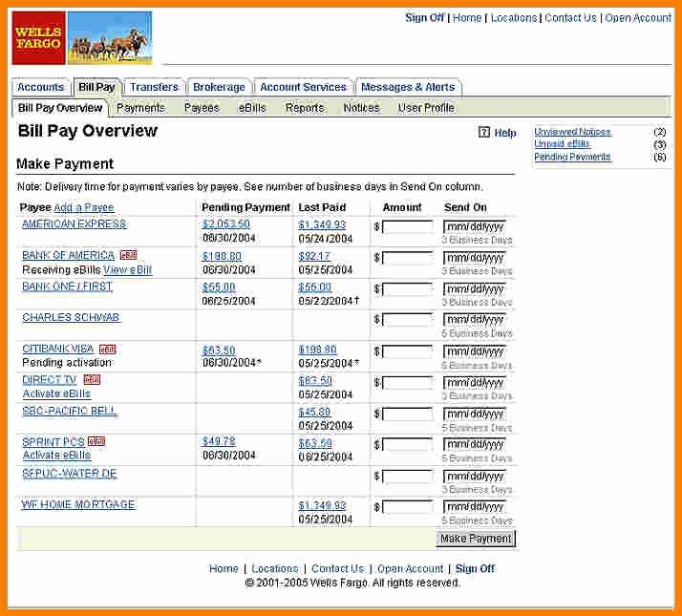Viewport: 682px width, 616px height.
Task: Click the eBill icon beside Citibank Visa
Action: pyautogui.click(x=107, y=349)
